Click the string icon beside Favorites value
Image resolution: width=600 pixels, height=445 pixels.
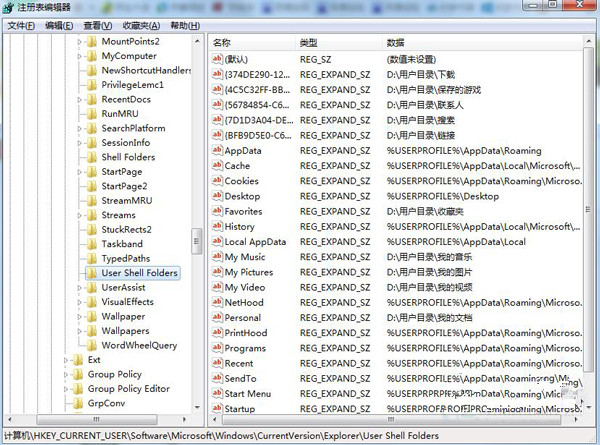[x=217, y=211]
